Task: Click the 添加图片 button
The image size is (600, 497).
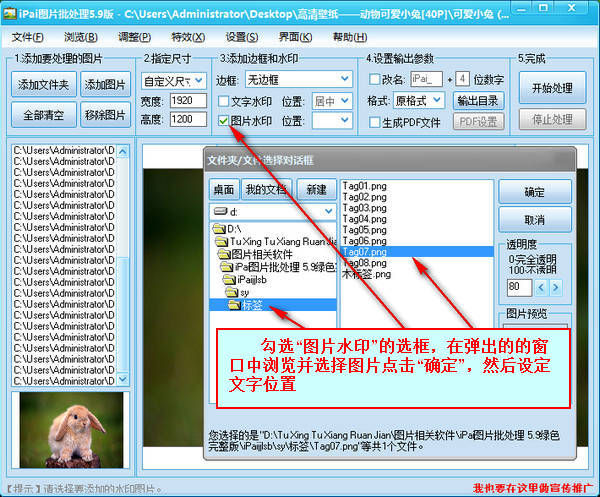Action: pos(105,84)
